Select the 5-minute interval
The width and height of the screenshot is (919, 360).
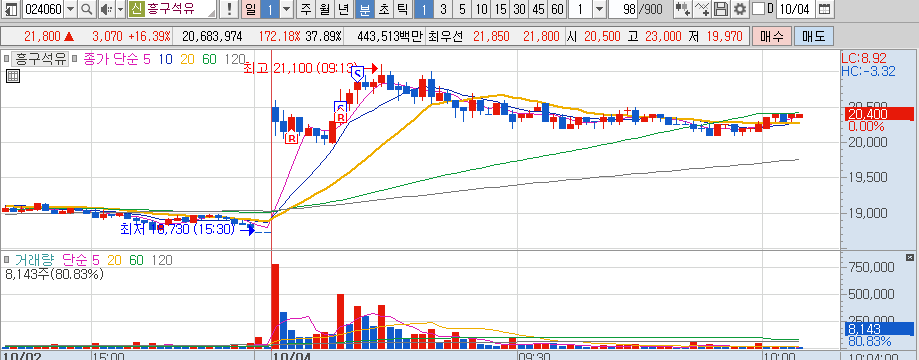(462, 9)
